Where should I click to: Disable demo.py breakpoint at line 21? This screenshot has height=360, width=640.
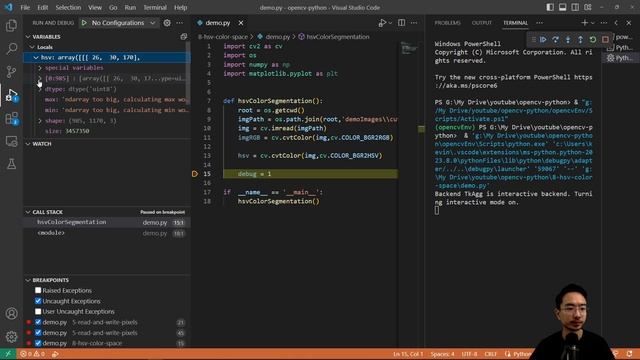[x=38, y=322]
